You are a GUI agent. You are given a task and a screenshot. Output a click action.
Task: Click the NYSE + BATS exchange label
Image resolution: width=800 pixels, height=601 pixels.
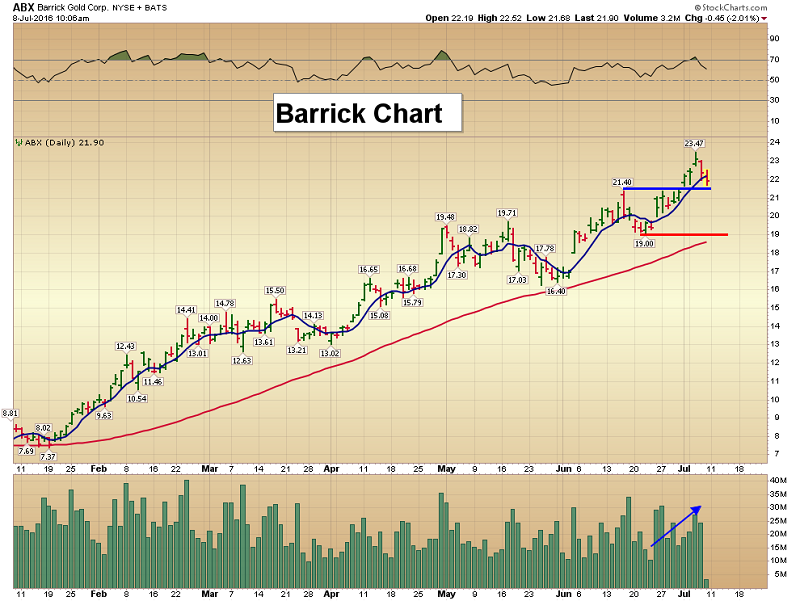tap(139, 8)
